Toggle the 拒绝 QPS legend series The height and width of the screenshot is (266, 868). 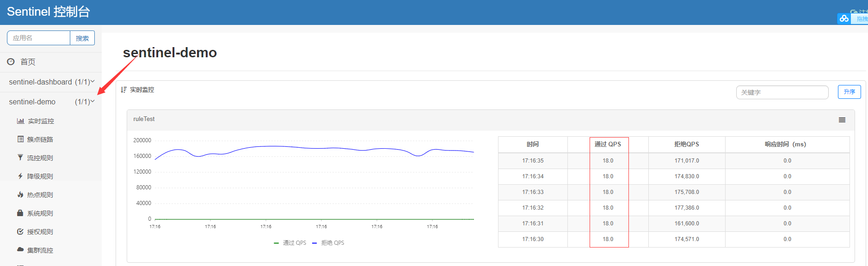(x=328, y=243)
